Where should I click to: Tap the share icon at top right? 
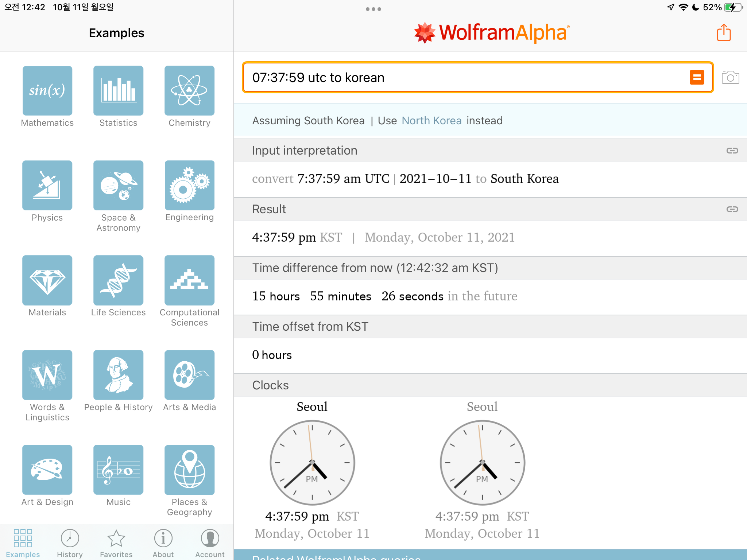pos(724,33)
